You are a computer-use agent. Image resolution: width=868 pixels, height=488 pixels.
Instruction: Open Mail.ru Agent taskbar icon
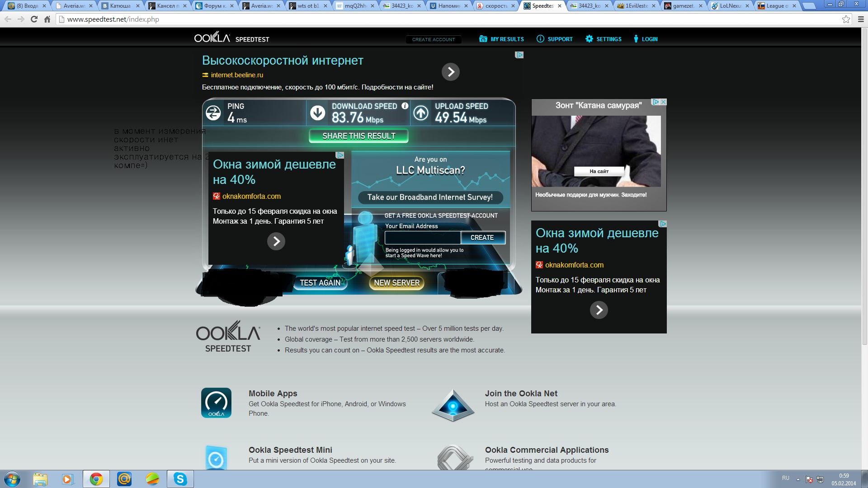tap(124, 479)
